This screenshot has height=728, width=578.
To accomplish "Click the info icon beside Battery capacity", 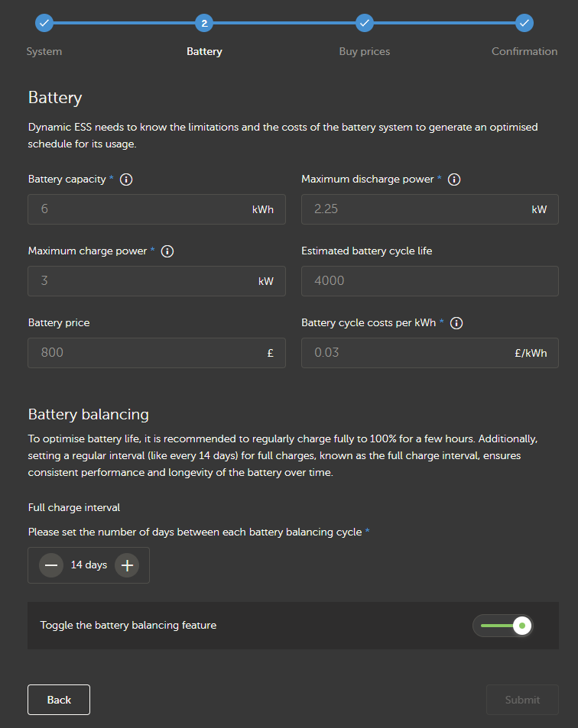I will click(x=127, y=180).
